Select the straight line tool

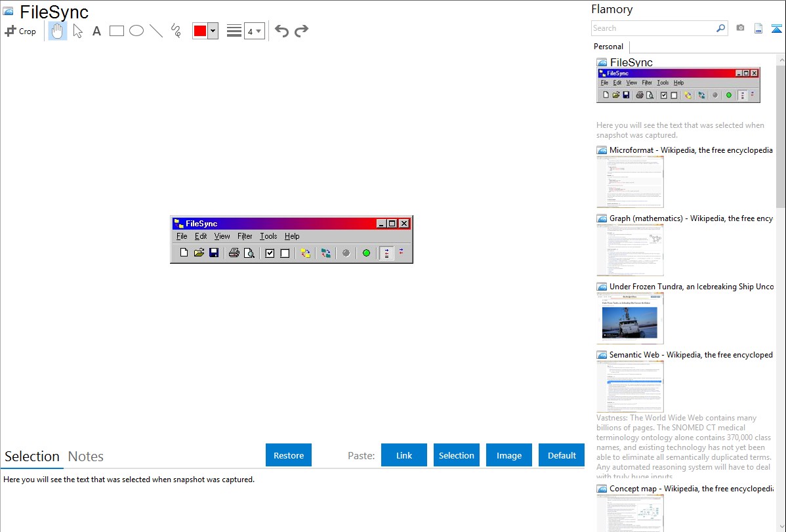[x=156, y=31]
